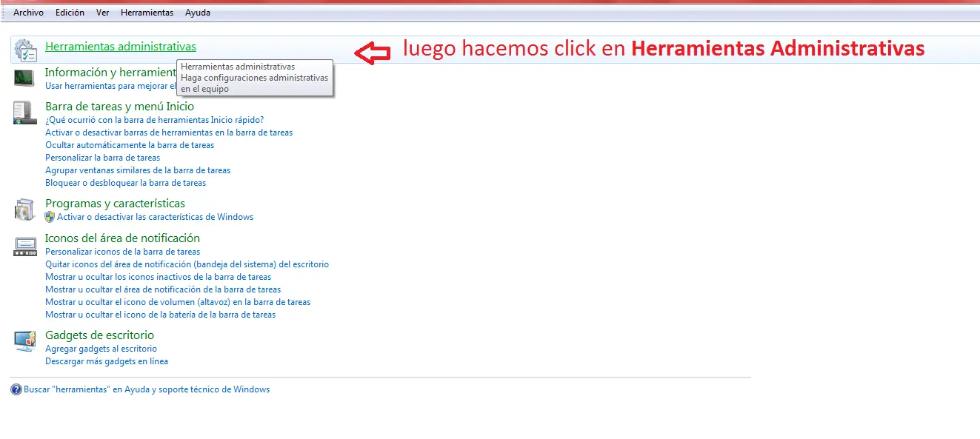Open the Ayuda menu
Image resolution: width=980 pixels, height=439 pixels.
(197, 13)
